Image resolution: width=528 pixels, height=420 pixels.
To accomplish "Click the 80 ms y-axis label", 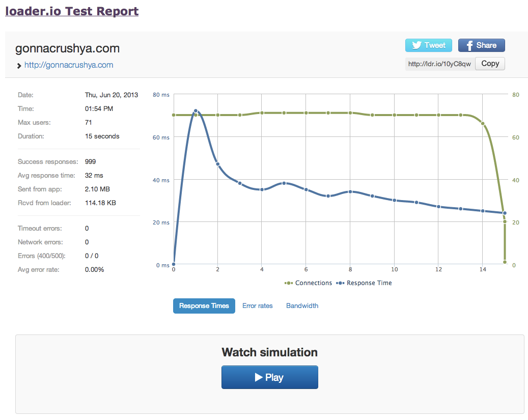I will point(161,95).
